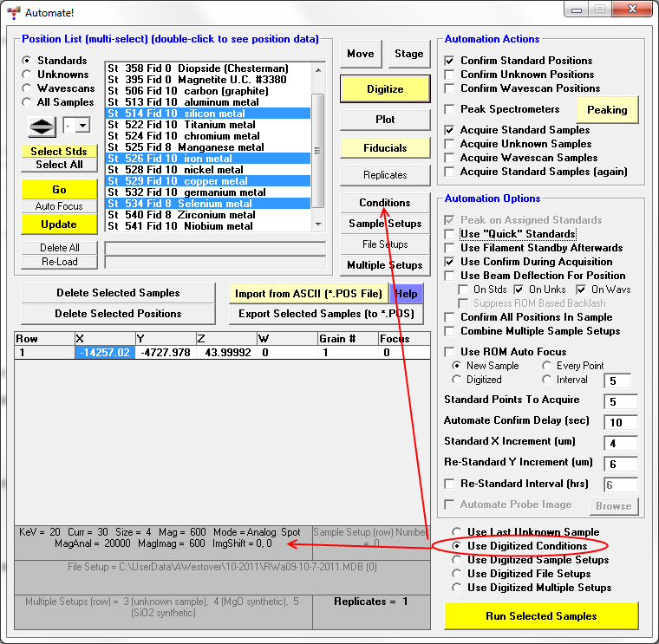Click the Run Selected Samples button
Image resolution: width=659 pixels, height=644 pixels.
[x=541, y=616]
